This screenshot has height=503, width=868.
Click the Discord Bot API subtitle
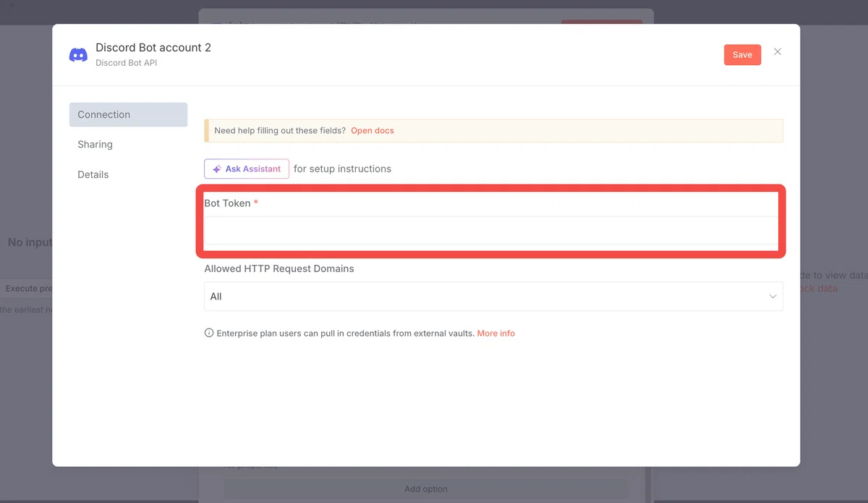[x=127, y=63]
